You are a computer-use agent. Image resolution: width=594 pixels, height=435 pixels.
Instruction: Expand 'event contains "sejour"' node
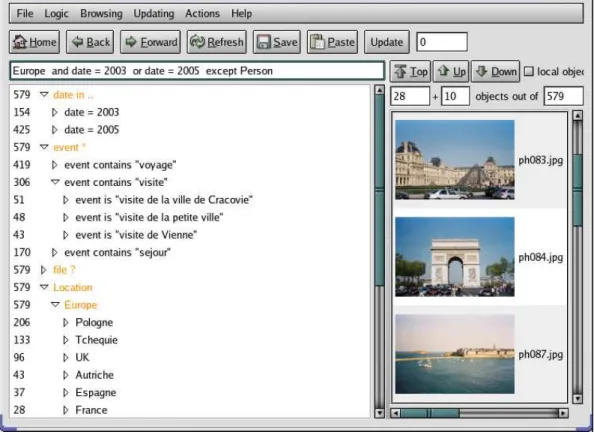pyautogui.click(x=55, y=252)
